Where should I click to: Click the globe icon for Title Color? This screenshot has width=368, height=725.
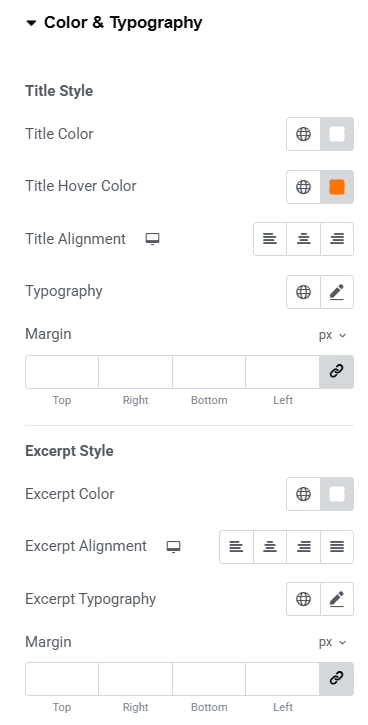point(303,134)
